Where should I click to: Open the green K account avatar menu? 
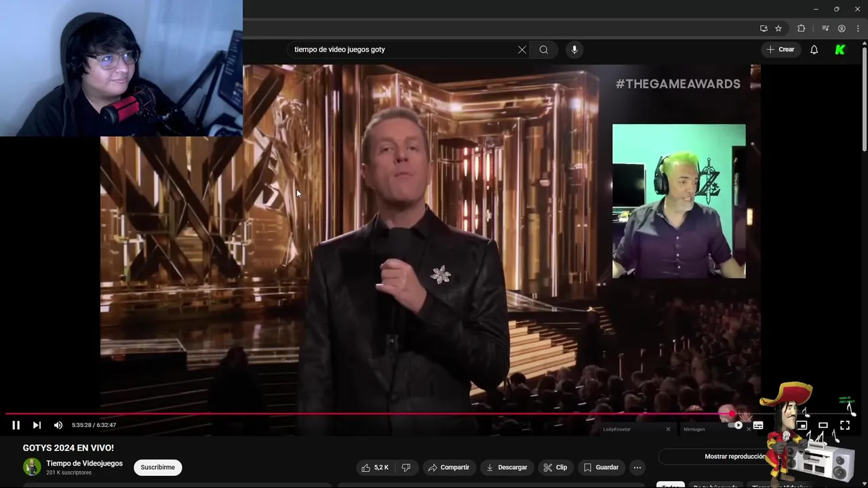(x=840, y=49)
